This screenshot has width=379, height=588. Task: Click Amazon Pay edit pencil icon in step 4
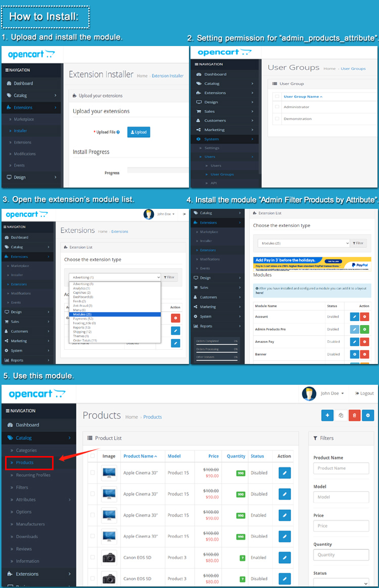point(354,342)
